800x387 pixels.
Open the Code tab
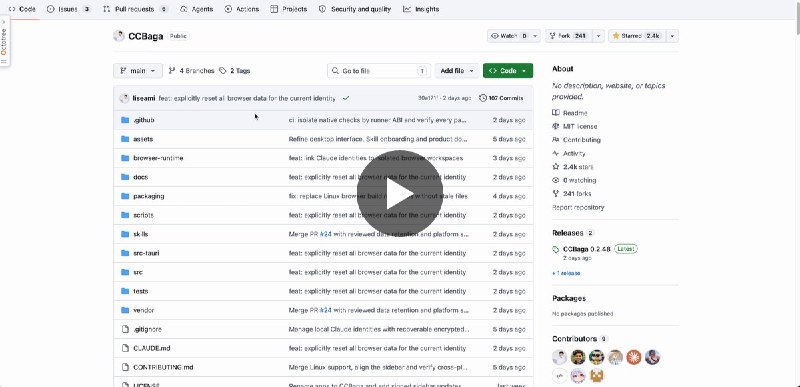(22, 9)
